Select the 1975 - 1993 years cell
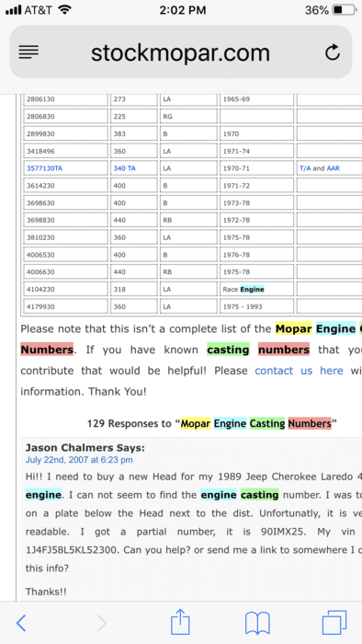 pyautogui.click(x=256, y=306)
